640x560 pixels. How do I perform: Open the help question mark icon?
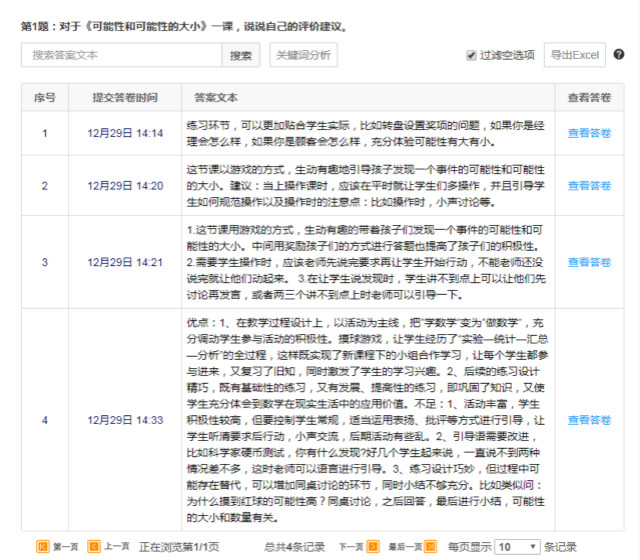coord(619,55)
